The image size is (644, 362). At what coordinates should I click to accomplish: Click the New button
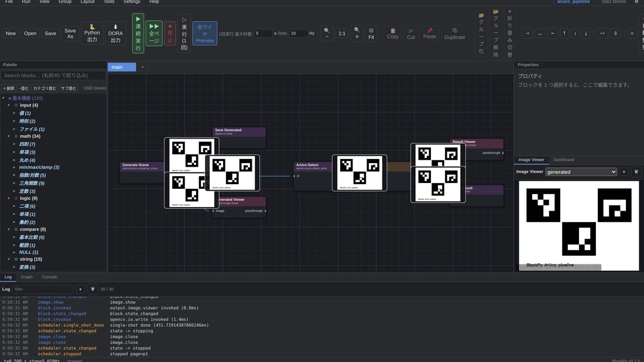coord(11,33)
